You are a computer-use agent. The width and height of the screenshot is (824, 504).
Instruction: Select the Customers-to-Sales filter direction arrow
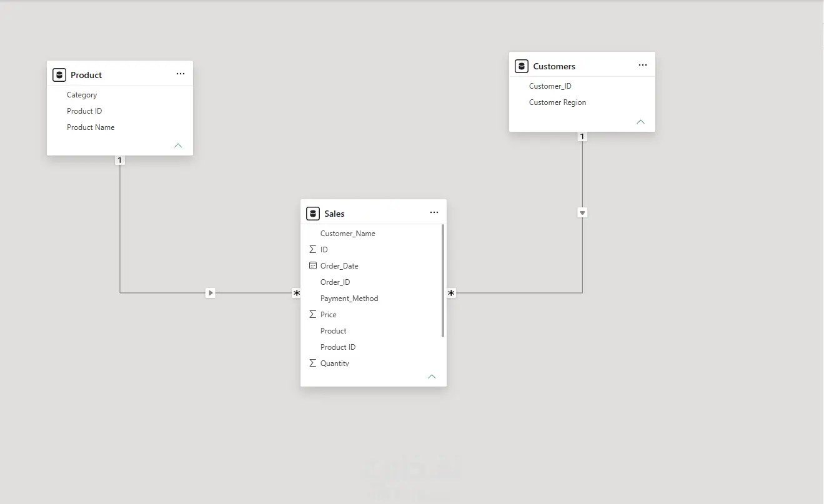coord(582,213)
